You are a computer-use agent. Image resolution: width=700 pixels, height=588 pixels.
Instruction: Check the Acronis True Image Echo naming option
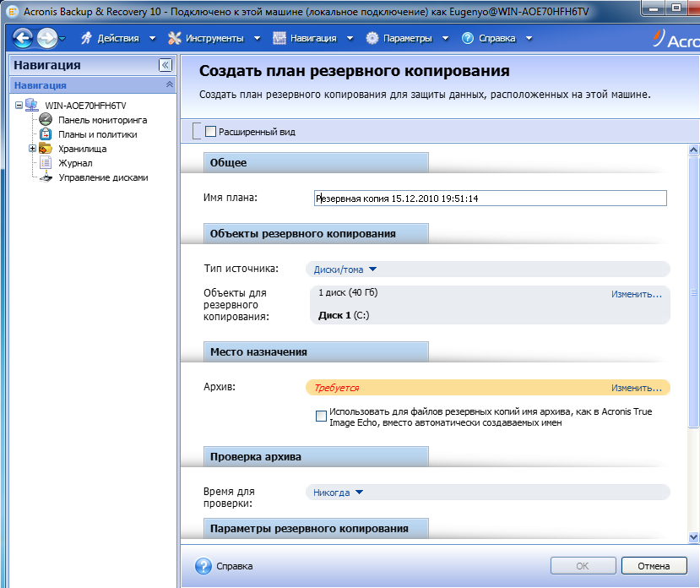[321, 416]
